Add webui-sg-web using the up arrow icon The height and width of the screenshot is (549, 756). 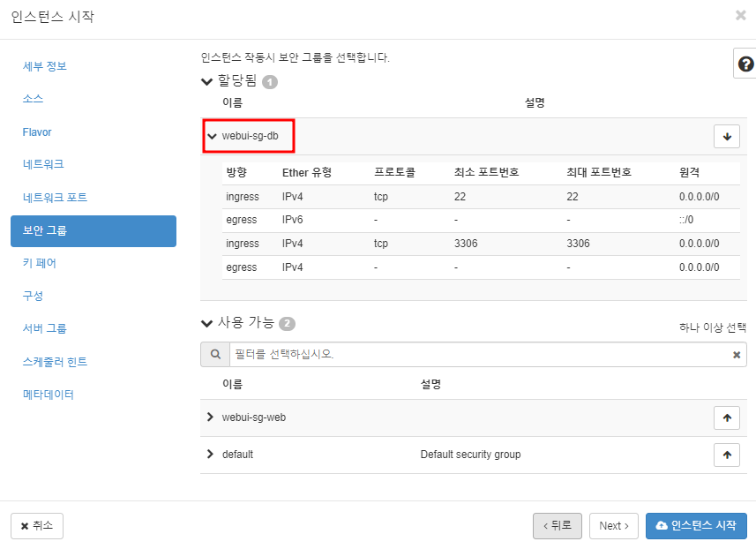(x=727, y=417)
